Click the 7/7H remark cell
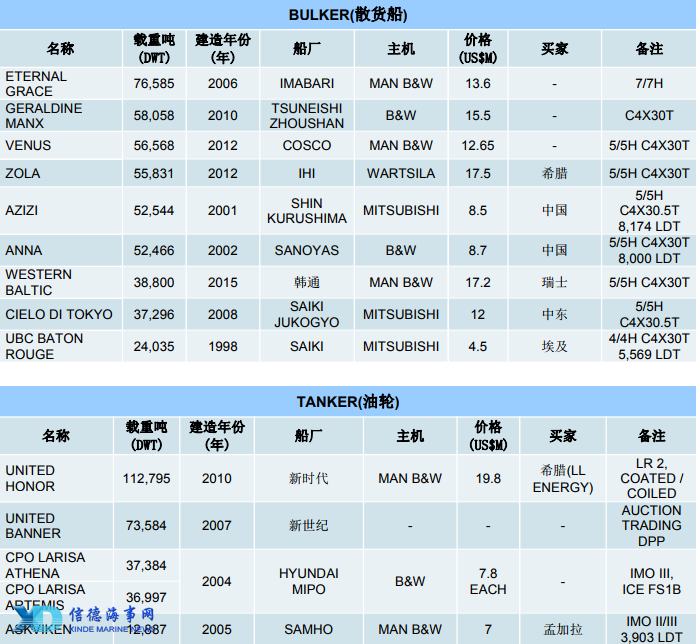 (x=649, y=83)
